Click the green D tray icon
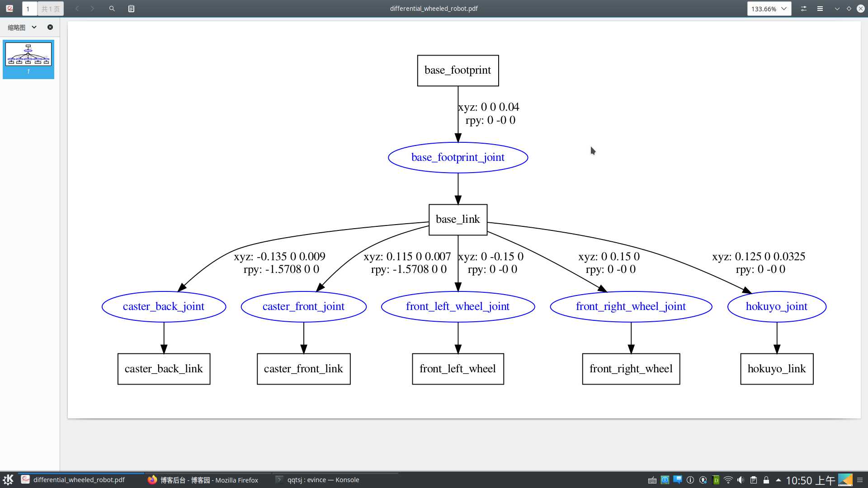868x488 pixels. [716, 480]
